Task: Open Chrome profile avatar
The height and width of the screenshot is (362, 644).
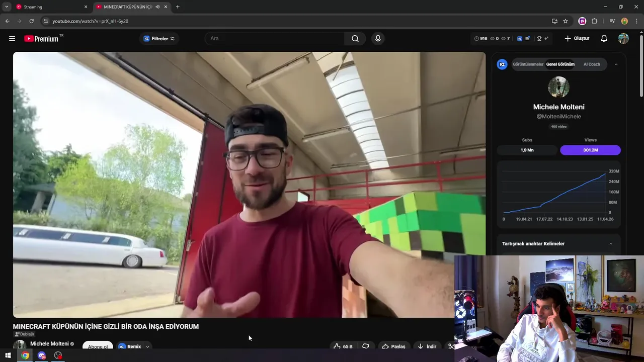Action: [x=624, y=21]
